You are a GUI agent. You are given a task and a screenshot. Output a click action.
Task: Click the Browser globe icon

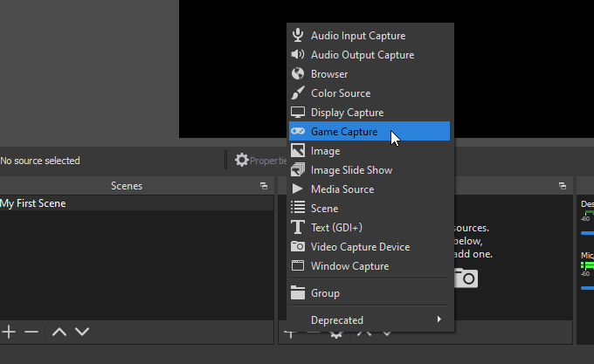click(298, 74)
